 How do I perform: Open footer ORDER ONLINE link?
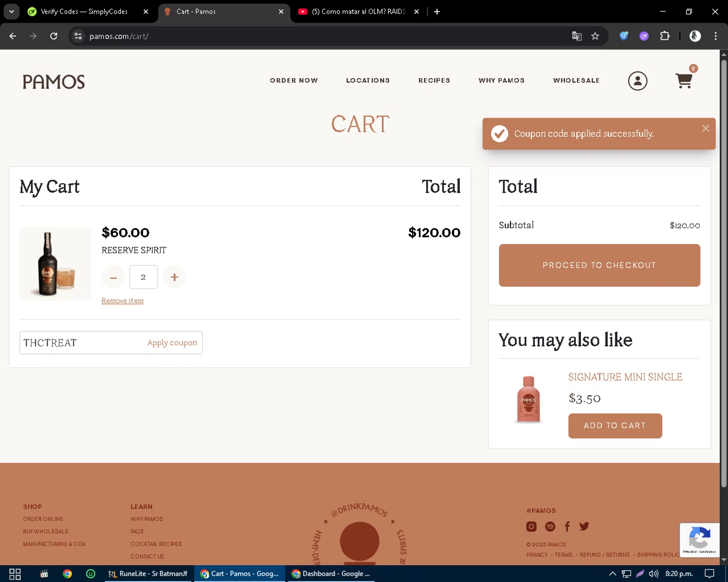point(43,519)
